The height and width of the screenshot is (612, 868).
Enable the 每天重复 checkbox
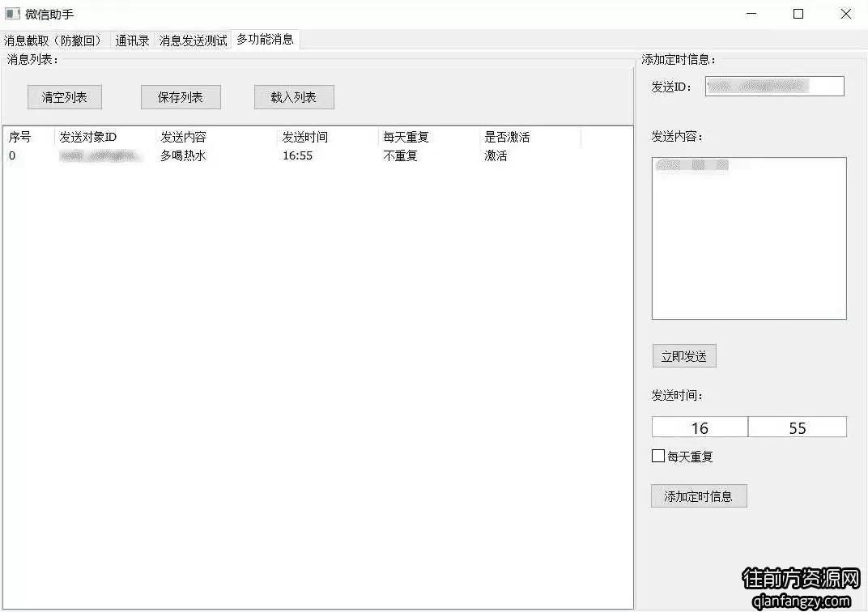[x=658, y=456]
